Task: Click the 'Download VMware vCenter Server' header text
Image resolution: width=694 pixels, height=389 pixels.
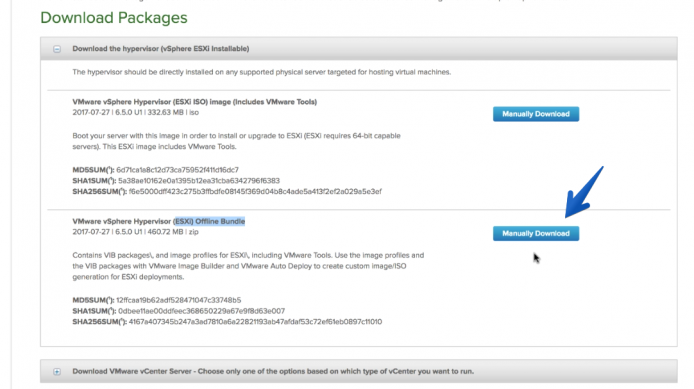Action: coord(273,371)
